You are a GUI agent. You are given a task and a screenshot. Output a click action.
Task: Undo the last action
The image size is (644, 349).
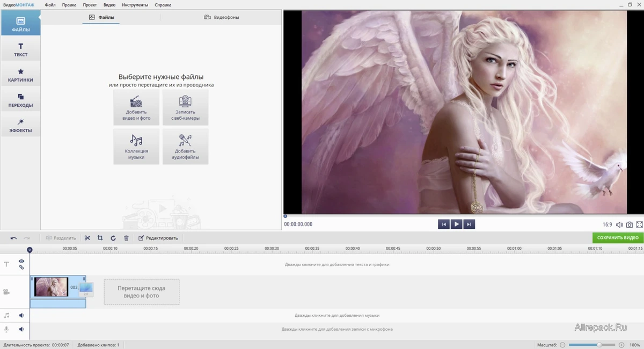pyautogui.click(x=13, y=238)
